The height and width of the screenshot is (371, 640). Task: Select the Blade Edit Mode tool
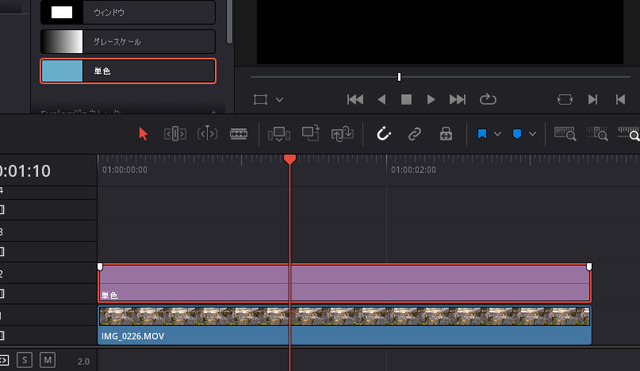(239, 133)
